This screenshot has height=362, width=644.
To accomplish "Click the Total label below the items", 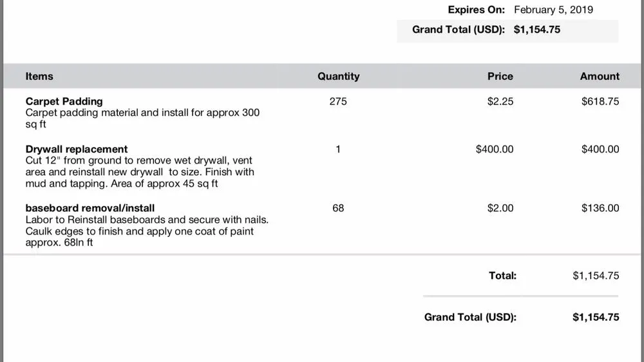I will pyautogui.click(x=502, y=276).
